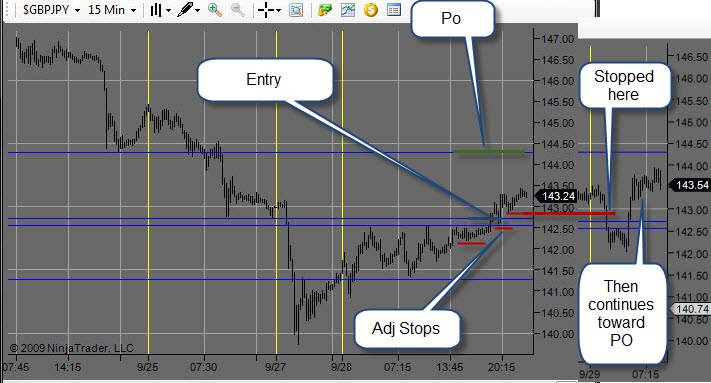Select the Adj Stops callout annotation
The image size is (711, 383).
coord(406,328)
